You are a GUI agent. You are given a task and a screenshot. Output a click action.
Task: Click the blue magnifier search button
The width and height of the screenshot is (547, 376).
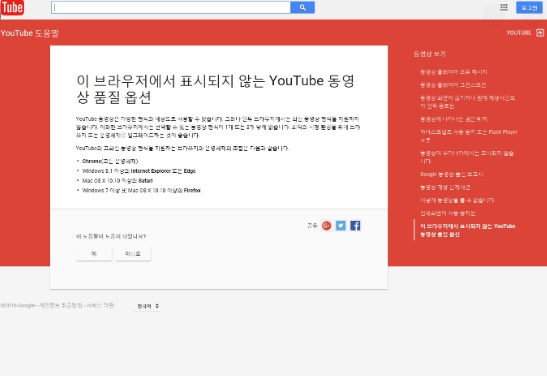pyautogui.click(x=302, y=7)
